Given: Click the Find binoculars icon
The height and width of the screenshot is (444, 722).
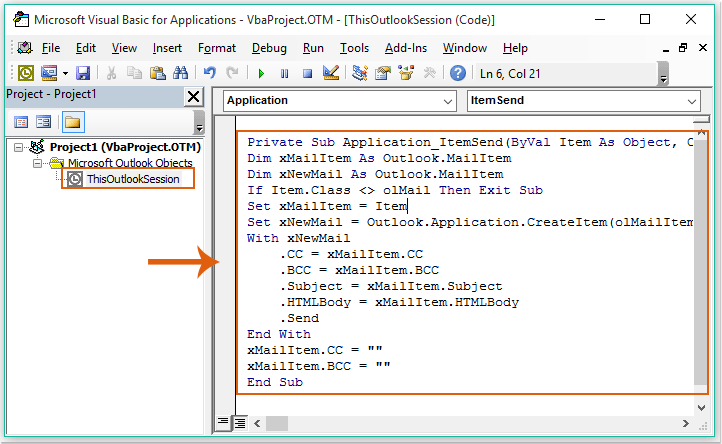Looking at the screenshot, I should [x=180, y=73].
